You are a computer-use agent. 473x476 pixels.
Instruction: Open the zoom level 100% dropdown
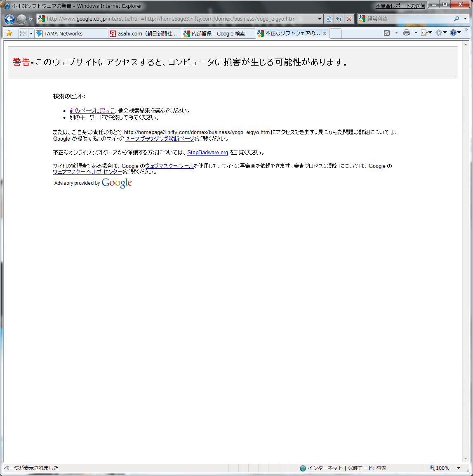click(458, 468)
